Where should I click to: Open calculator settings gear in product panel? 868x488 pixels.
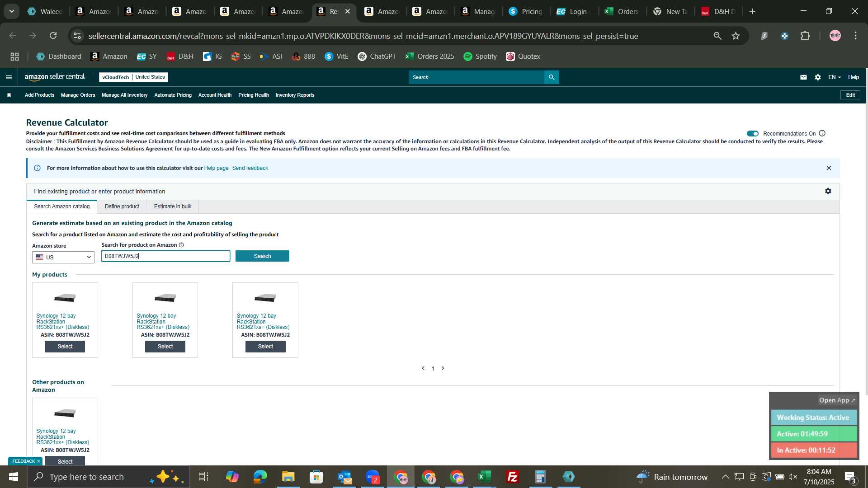828,191
